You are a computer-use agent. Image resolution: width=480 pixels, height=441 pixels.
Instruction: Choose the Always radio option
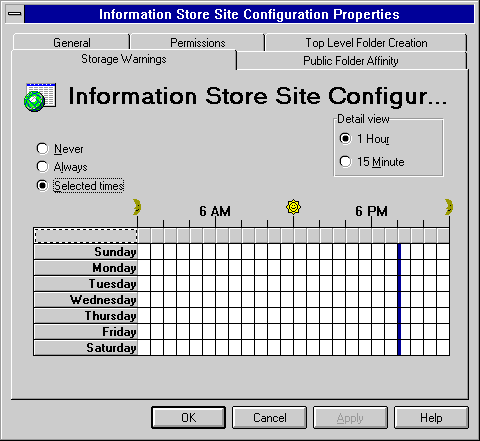42,166
